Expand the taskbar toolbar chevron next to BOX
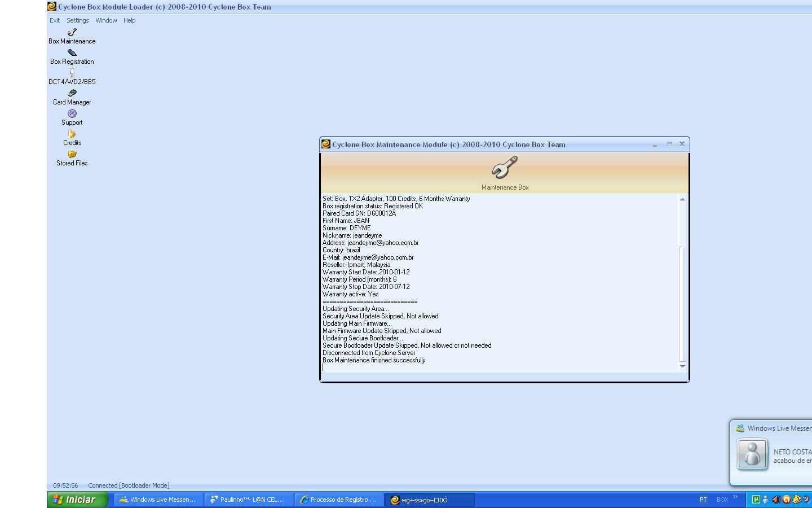 tap(735, 497)
